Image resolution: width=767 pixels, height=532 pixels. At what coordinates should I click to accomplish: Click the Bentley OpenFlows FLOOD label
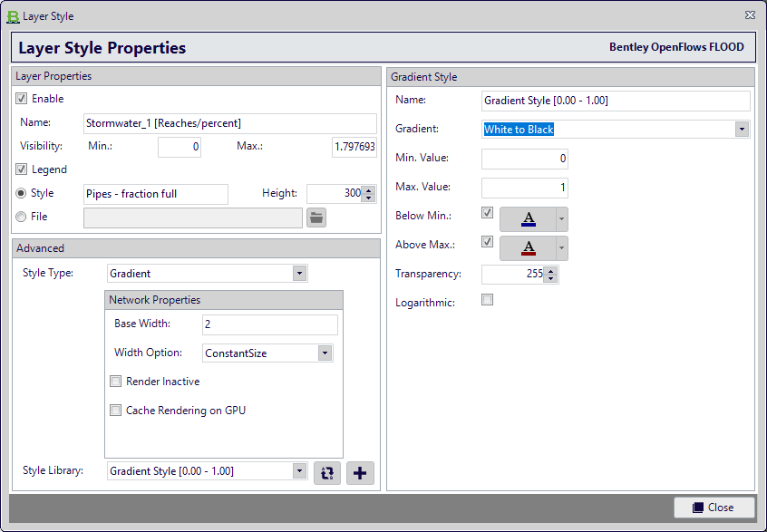point(676,47)
